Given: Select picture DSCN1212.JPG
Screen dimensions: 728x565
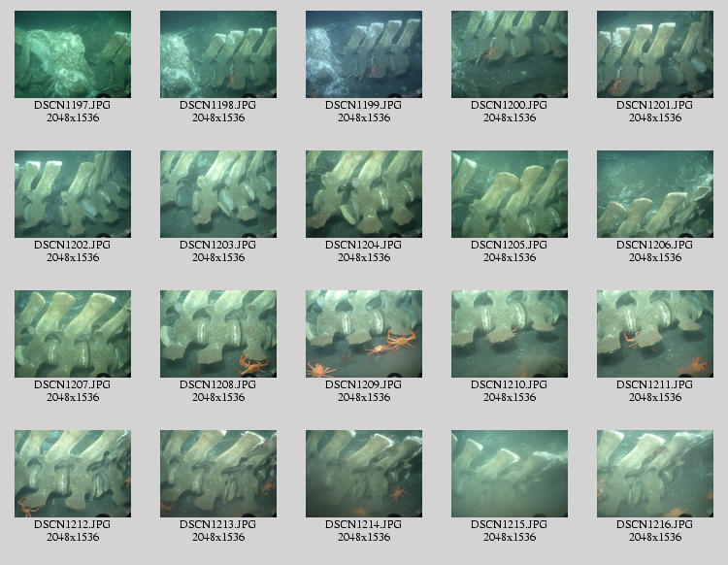Looking at the screenshot, I should pos(73,474).
